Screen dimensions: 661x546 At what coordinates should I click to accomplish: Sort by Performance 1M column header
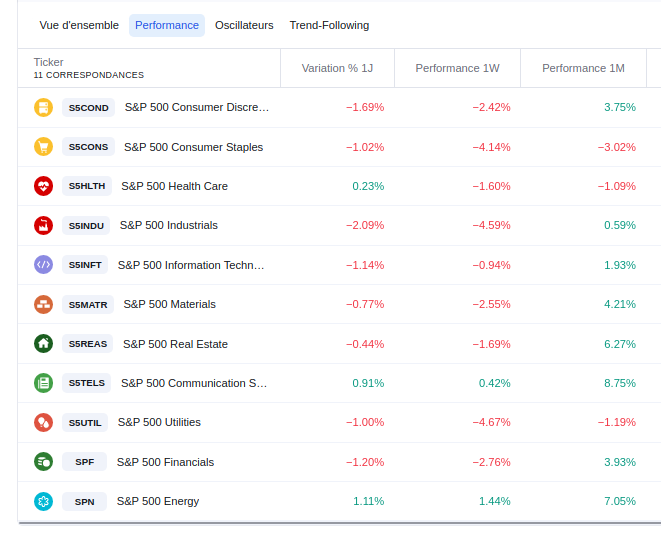tap(583, 68)
